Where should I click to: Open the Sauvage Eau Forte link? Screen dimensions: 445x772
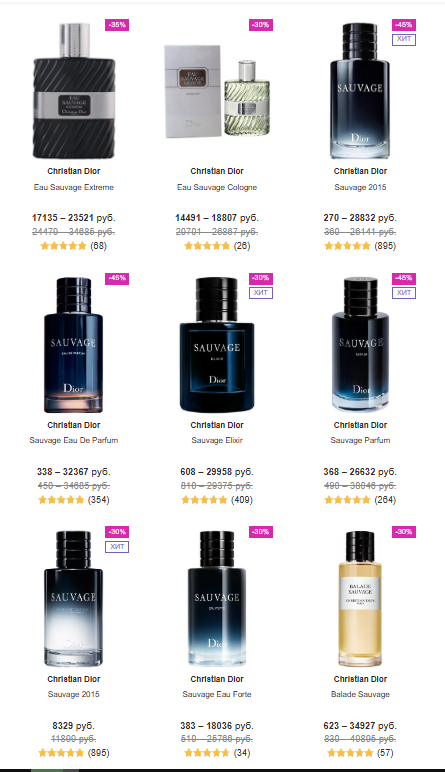tap(217, 694)
